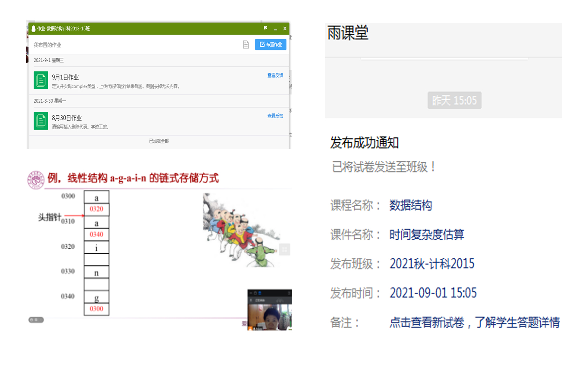588x380 pixels.
Task: Click the green file icon for 8月30日作业
Action: point(41,121)
